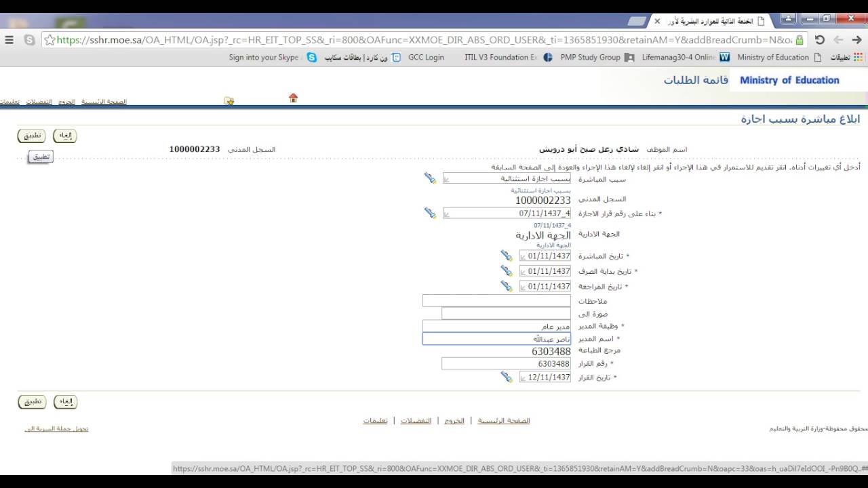Open the header الخروج logout link
The width and height of the screenshot is (868, 488).
point(66,102)
